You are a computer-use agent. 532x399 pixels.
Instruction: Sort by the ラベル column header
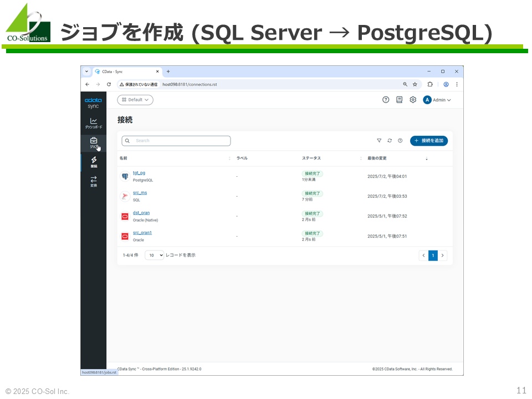click(x=242, y=158)
